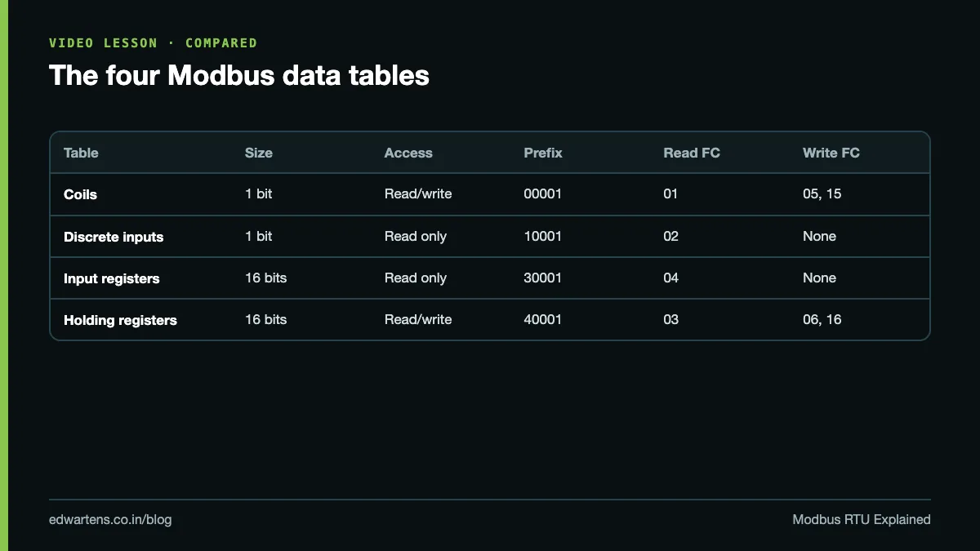Select the Table column header
The height and width of the screenshot is (551, 980).
tap(81, 153)
